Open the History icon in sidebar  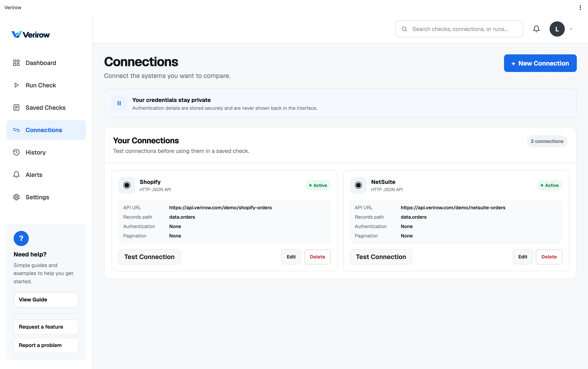[16, 152]
